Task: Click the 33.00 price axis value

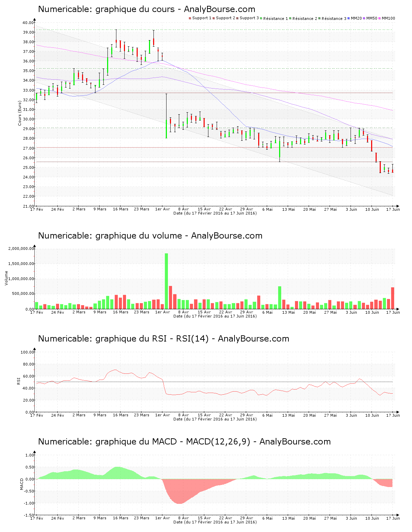Action: click(28, 90)
